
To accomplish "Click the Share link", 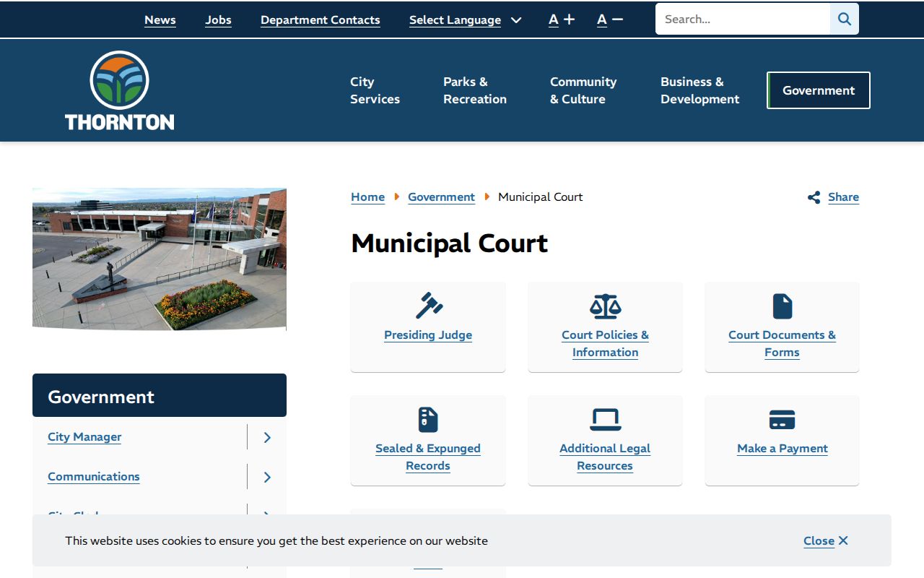I will (x=843, y=197).
